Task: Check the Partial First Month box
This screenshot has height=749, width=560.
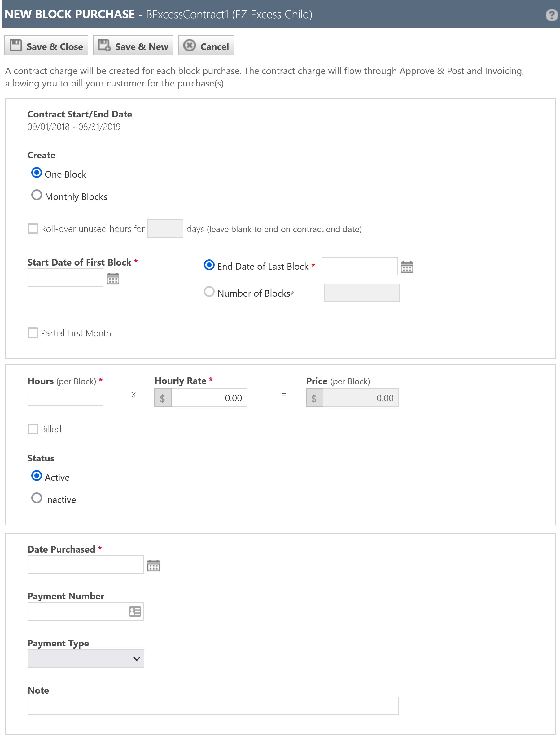Action: [33, 333]
